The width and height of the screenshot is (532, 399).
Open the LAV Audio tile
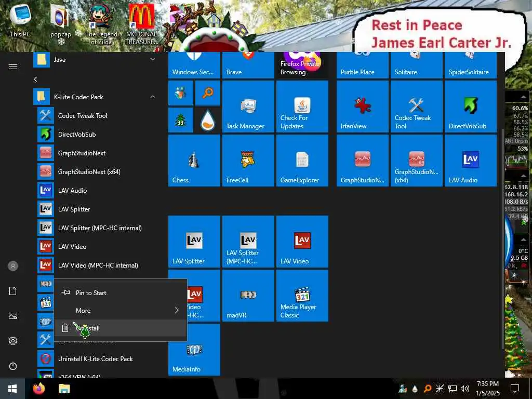pos(470,160)
